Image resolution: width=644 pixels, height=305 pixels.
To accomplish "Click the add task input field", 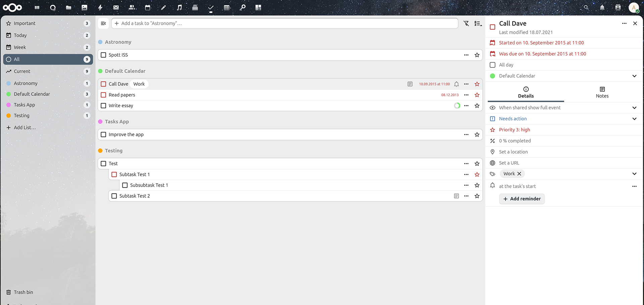I will pyautogui.click(x=285, y=23).
